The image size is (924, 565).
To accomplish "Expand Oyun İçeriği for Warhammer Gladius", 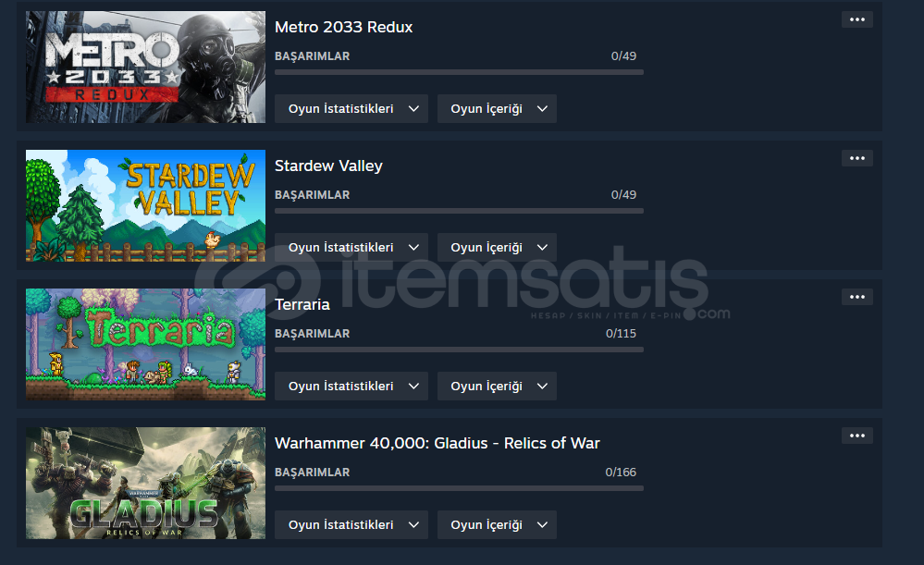I will click(497, 525).
